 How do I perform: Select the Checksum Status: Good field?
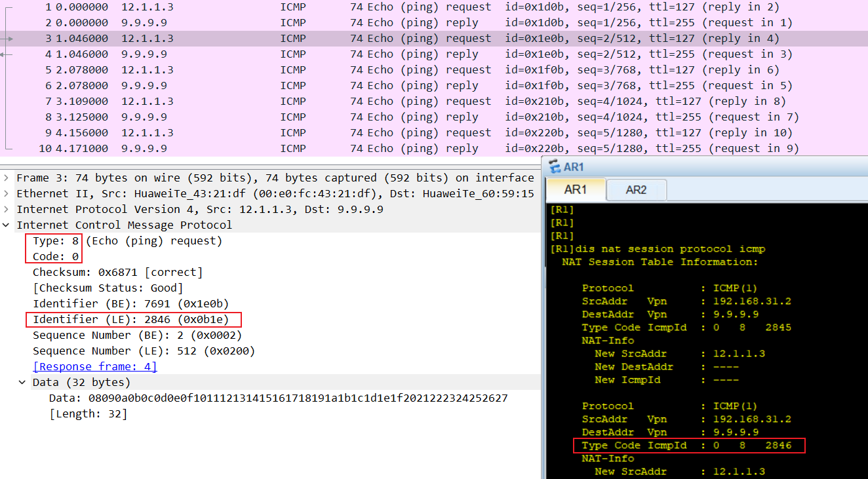point(108,288)
